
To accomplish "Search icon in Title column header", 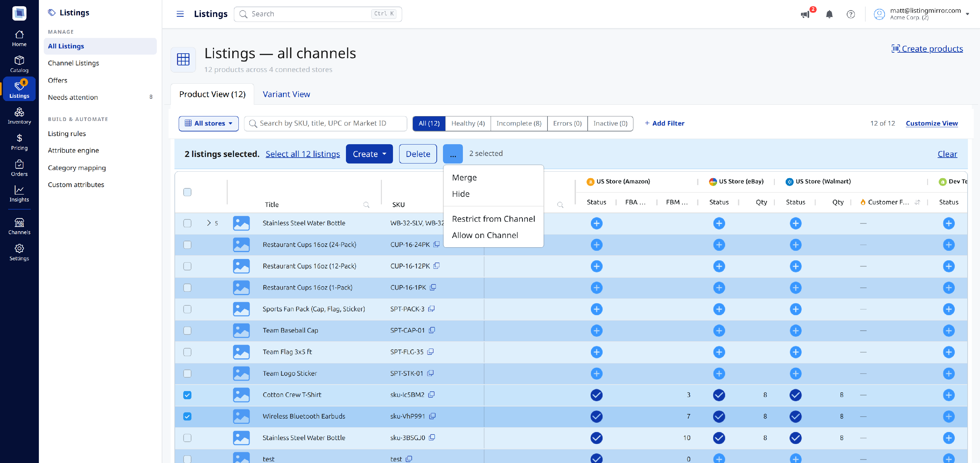I will [x=366, y=205].
